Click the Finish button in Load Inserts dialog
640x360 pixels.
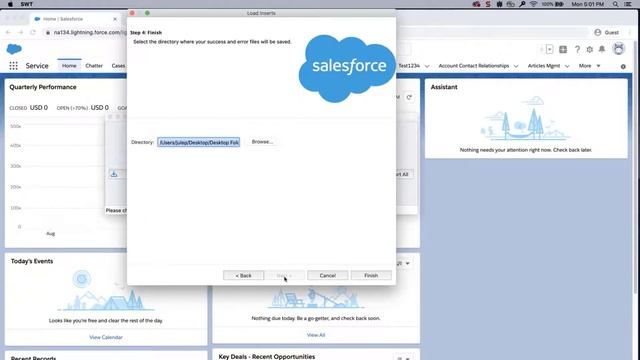click(x=371, y=276)
